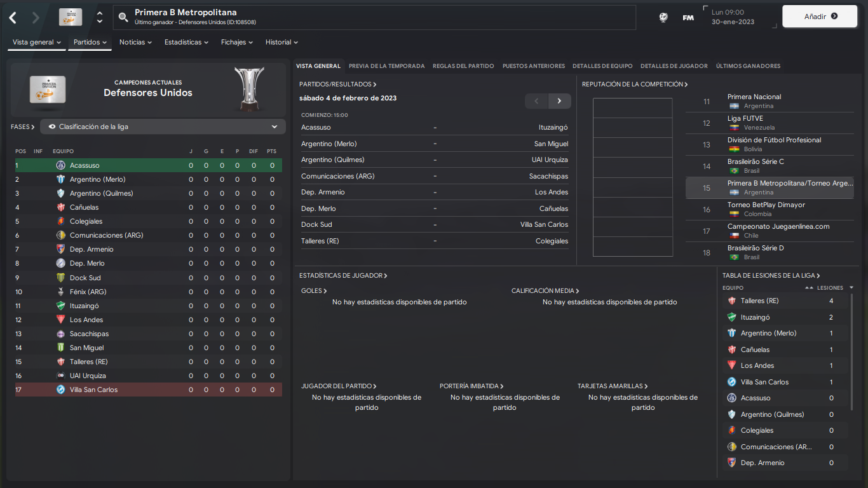Image resolution: width=868 pixels, height=488 pixels.
Task: Click the UAI Urquiza club badge
Action: tap(60, 376)
